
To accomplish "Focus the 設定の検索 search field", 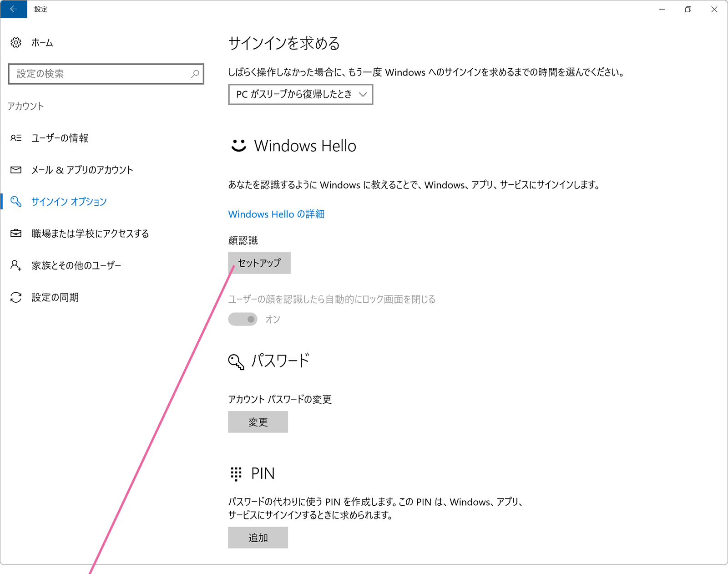I will [106, 74].
